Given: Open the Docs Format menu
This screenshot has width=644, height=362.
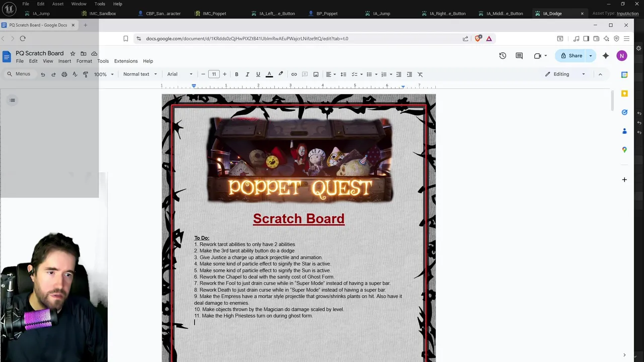Looking at the screenshot, I should (84, 61).
